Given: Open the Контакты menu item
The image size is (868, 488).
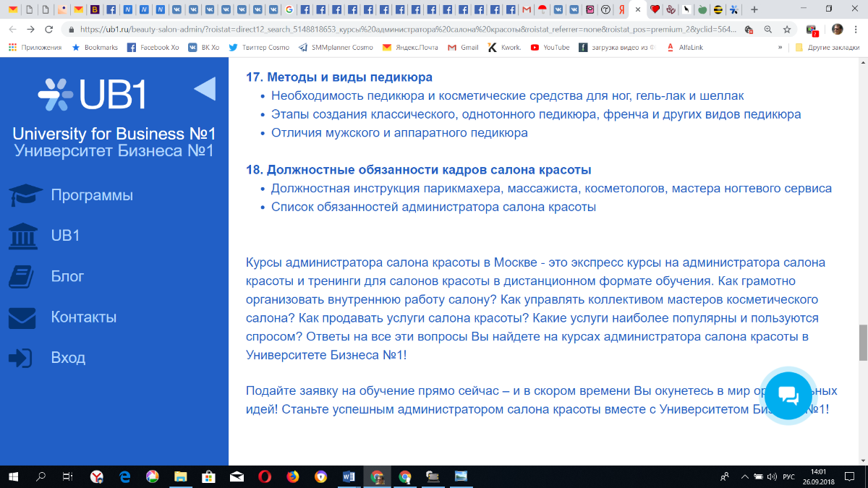Looking at the screenshot, I should click(83, 317).
